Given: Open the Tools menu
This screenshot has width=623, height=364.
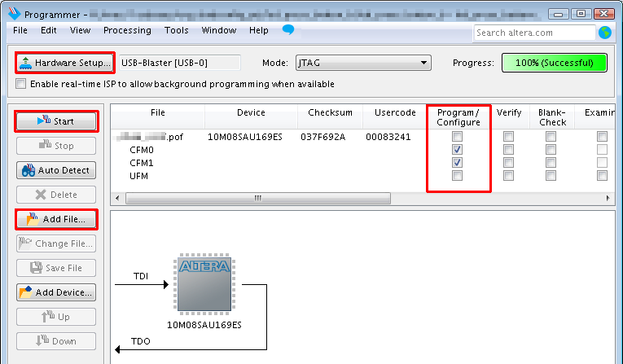Looking at the screenshot, I should pos(176,30).
